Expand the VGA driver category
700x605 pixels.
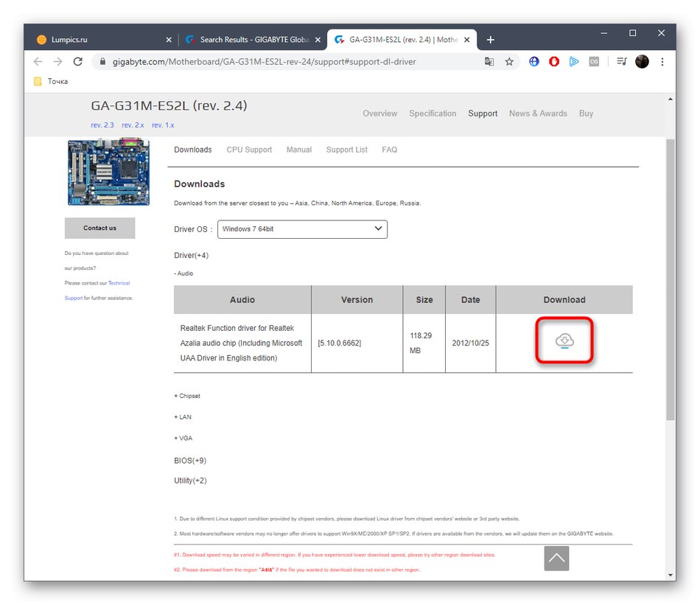(x=183, y=438)
